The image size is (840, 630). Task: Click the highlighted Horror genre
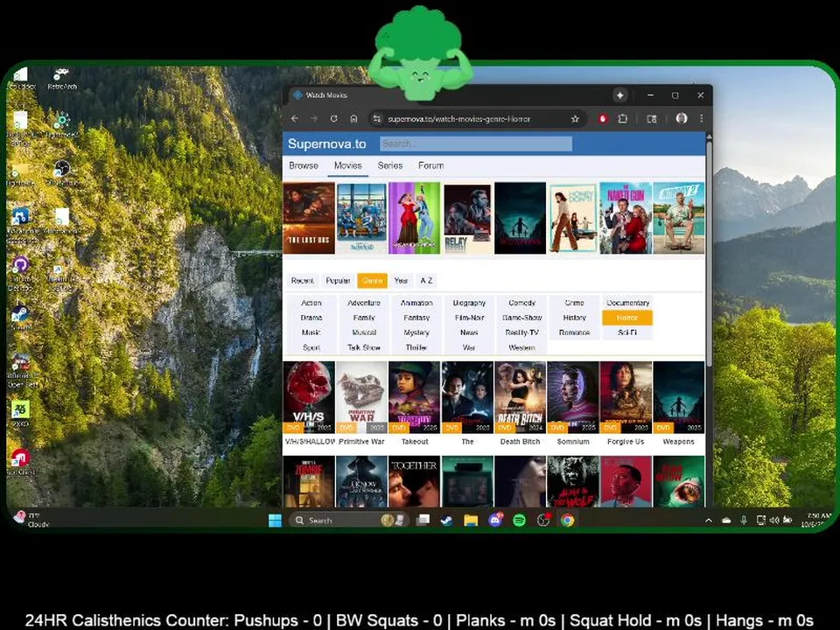(x=627, y=318)
